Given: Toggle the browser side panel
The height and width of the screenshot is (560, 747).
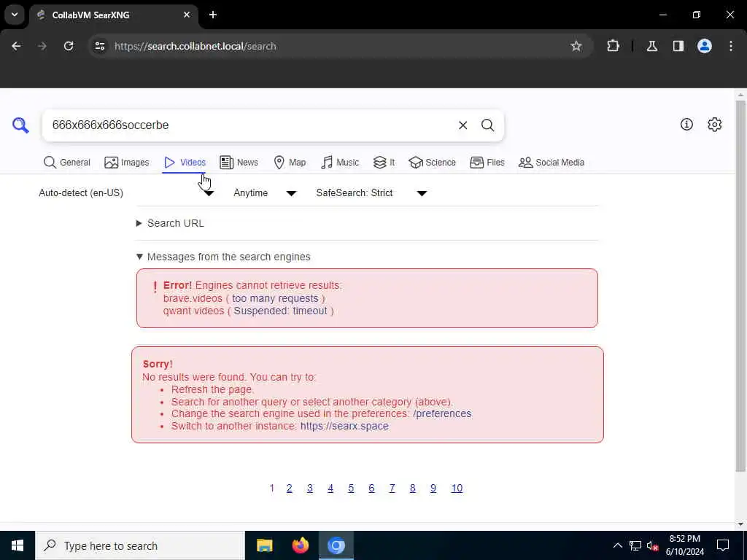Looking at the screenshot, I should (x=678, y=46).
